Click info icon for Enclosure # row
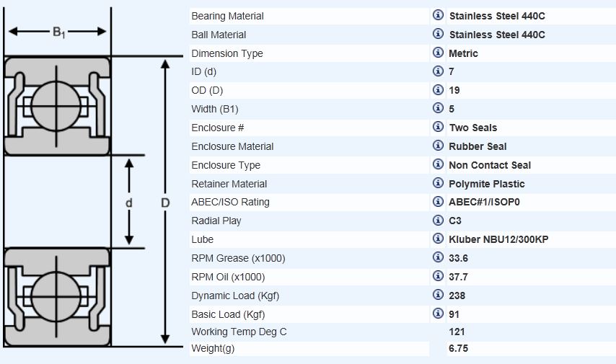 point(438,127)
